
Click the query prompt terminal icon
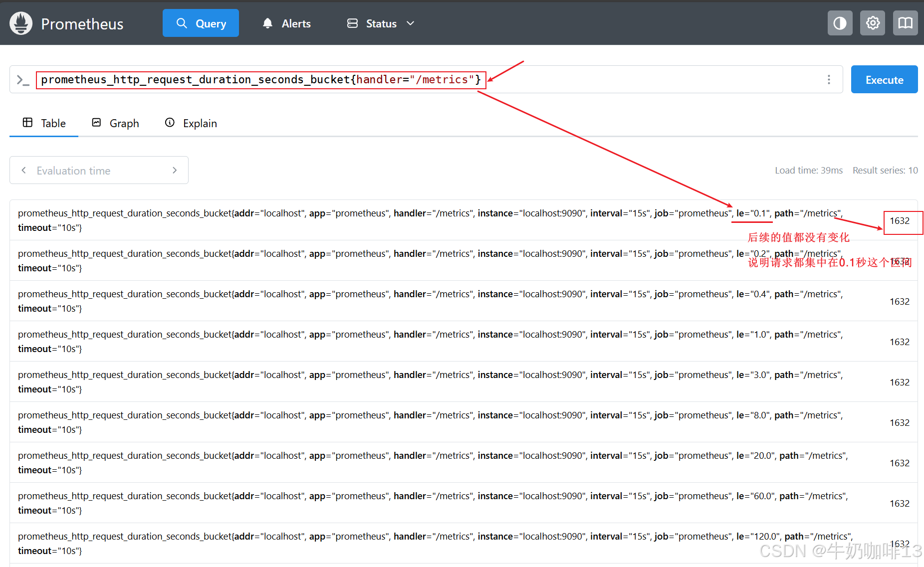point(22,80)
